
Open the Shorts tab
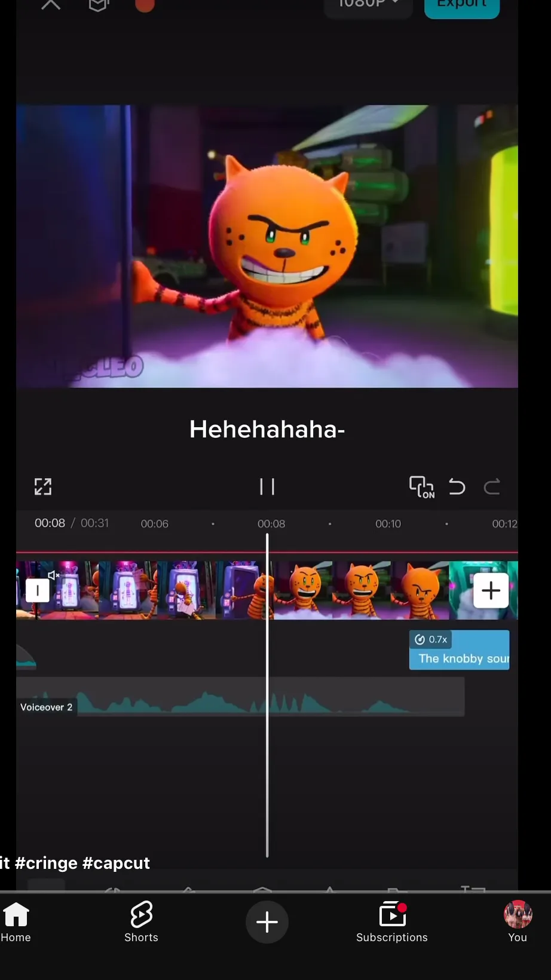(141, 922)
